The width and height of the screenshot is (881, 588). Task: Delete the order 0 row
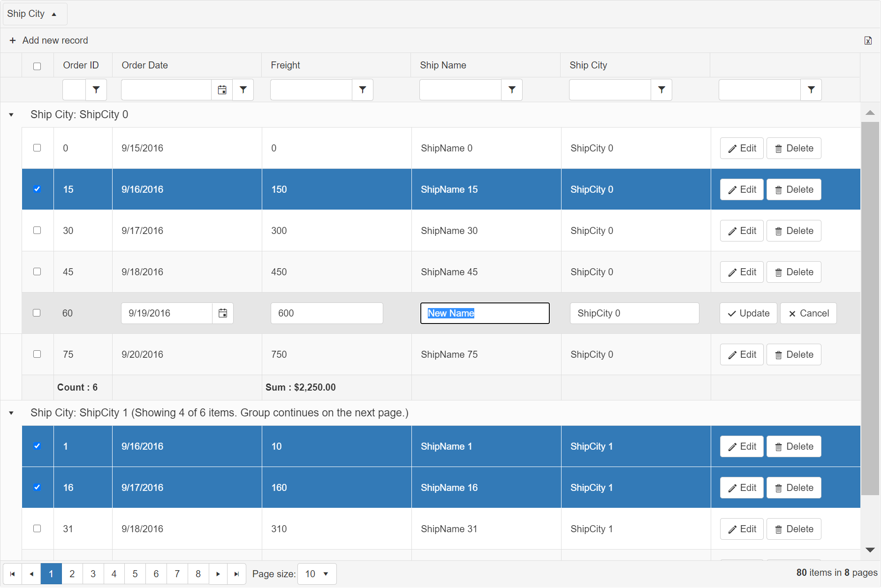click(x=794, y=148)
